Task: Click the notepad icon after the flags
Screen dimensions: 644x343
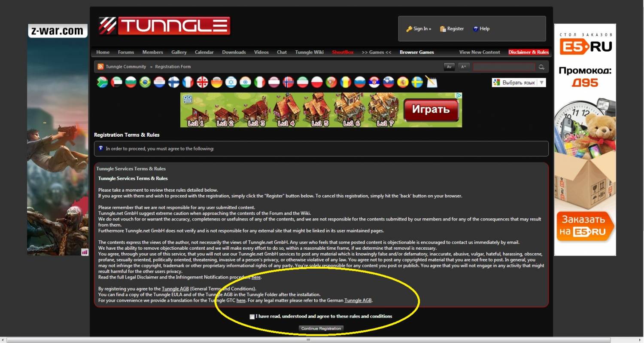Action: (431, 82)
